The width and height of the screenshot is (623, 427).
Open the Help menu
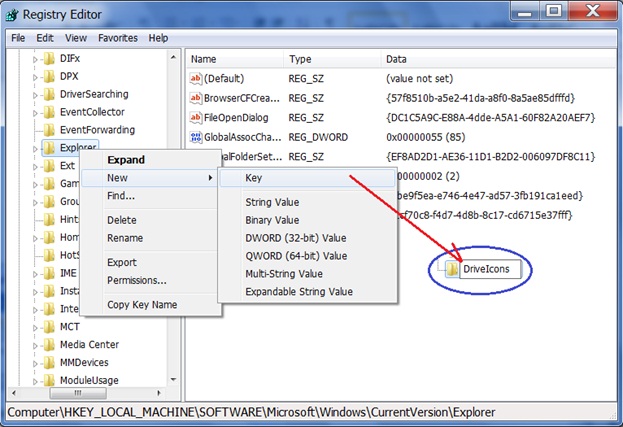click(158, 38)
